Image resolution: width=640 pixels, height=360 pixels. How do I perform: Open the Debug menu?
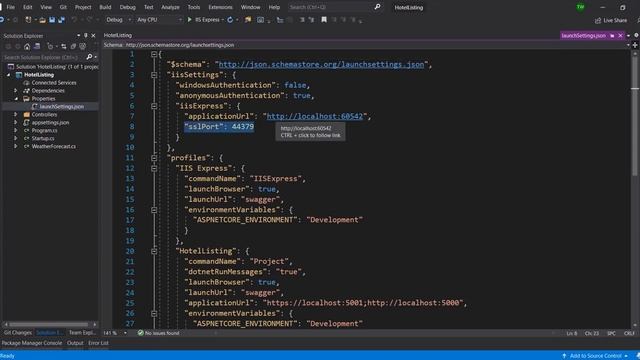click(127, 7)
